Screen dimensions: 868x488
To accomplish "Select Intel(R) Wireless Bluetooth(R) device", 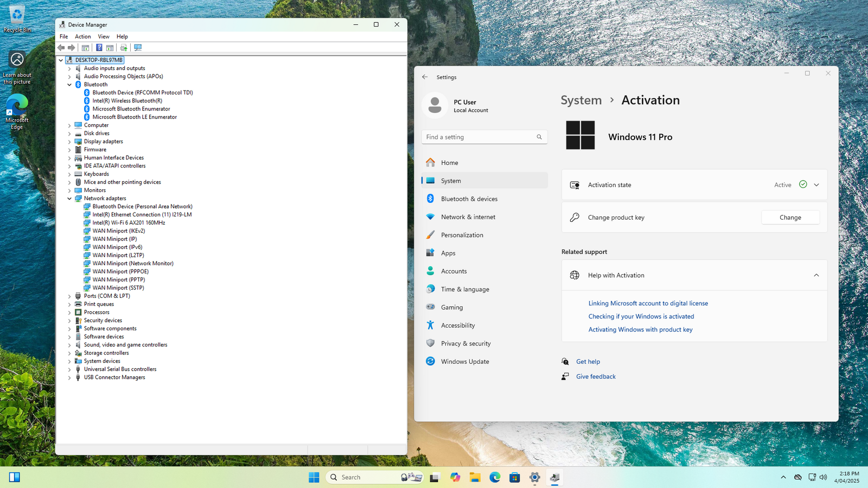I will 127,101.
